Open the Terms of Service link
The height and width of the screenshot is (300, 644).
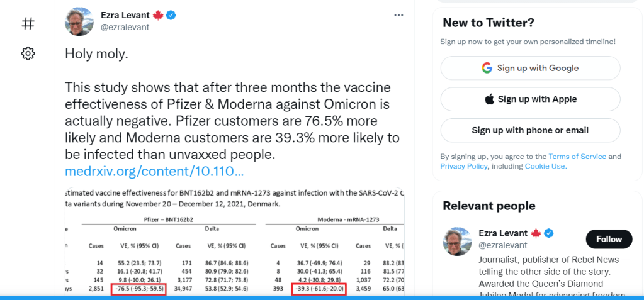[577, 157]
